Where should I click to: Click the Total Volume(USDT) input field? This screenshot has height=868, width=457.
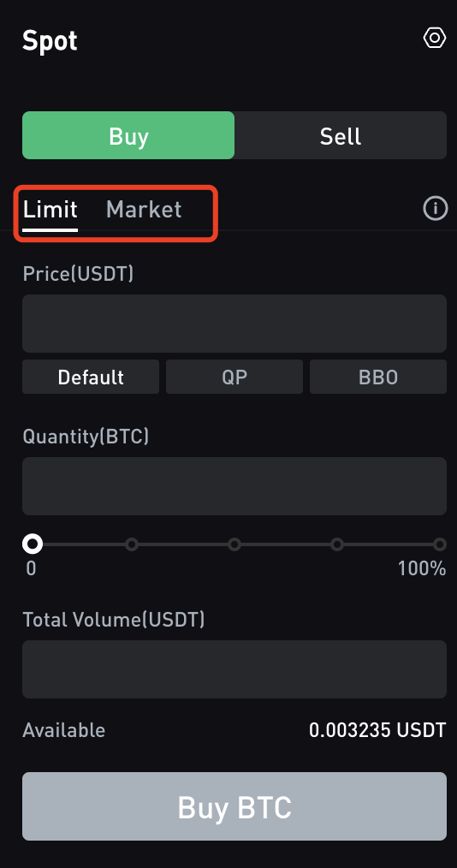(234, 669)
